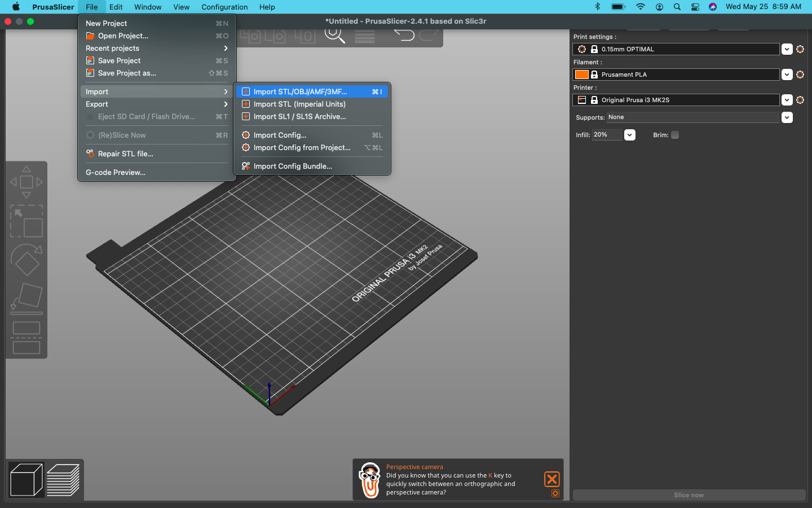
Task: Click the Undo arrow in toolbar
Action: [404, 35]
